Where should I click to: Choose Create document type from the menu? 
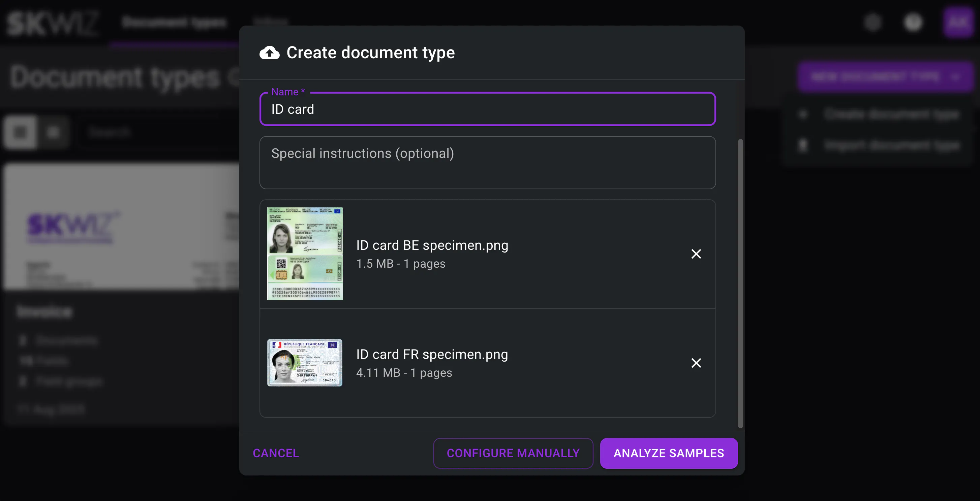click(891, 114)
